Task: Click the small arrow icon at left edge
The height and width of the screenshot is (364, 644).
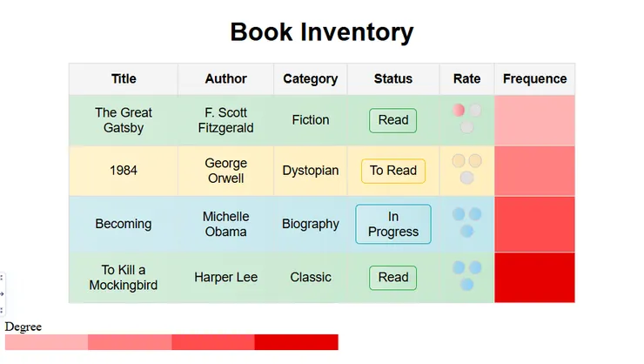Action: coord(3,294)
